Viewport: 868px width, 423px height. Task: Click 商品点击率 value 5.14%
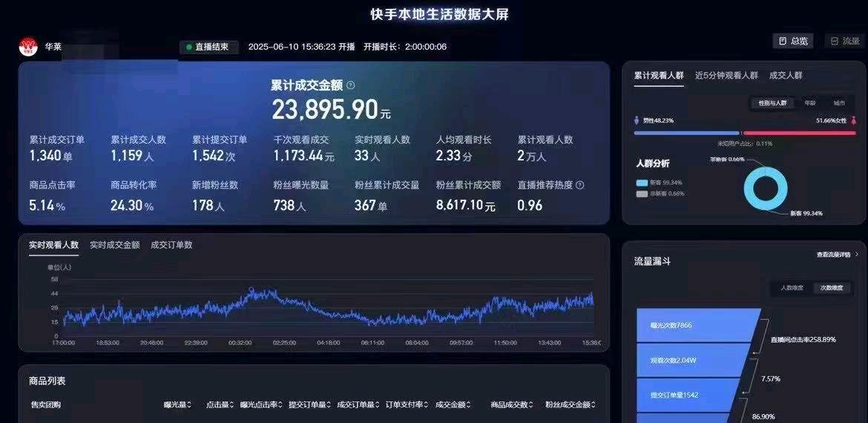point(47,206)
